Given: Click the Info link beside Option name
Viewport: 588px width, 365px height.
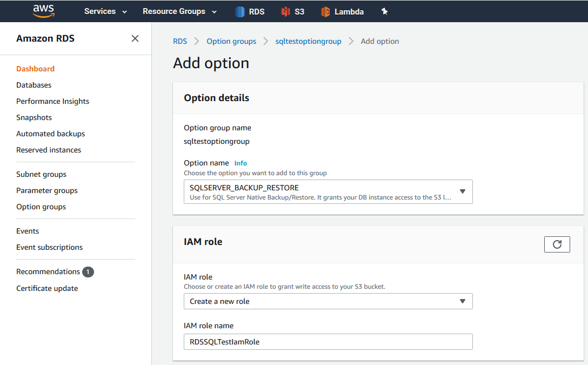Looking at the screenshot, I should 240,163.
